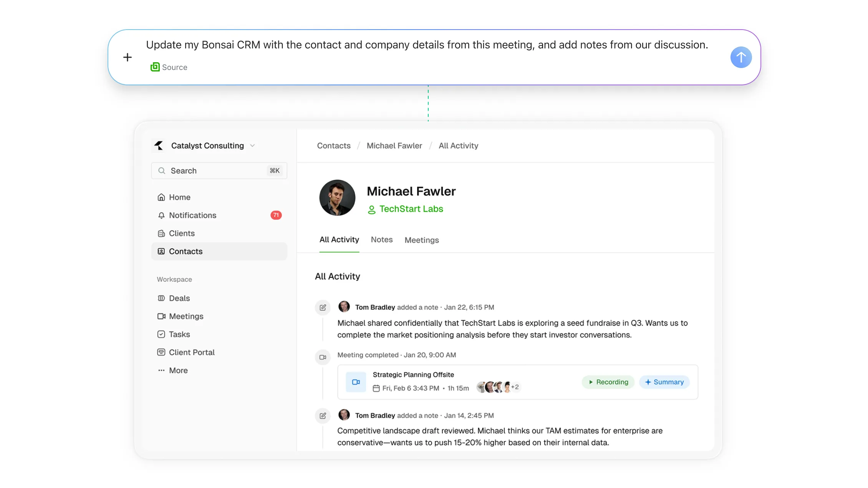Click the Notifications bell icon
Viewport: 868px width, 488px height.
click(x=161, y=215)
